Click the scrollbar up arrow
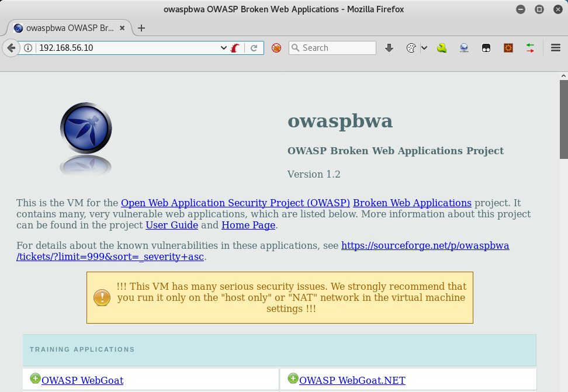 [x=564, y=76]
